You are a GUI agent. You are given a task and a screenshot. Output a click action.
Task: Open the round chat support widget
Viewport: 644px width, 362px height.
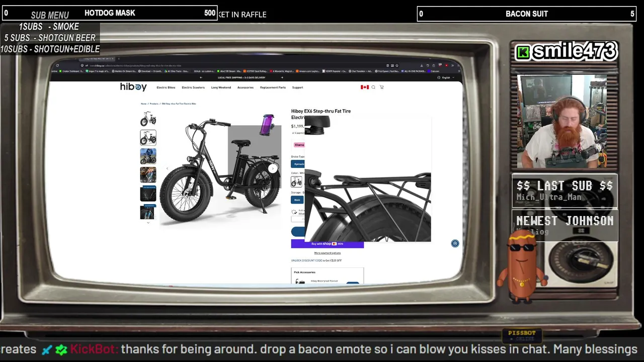pos(455,243)
